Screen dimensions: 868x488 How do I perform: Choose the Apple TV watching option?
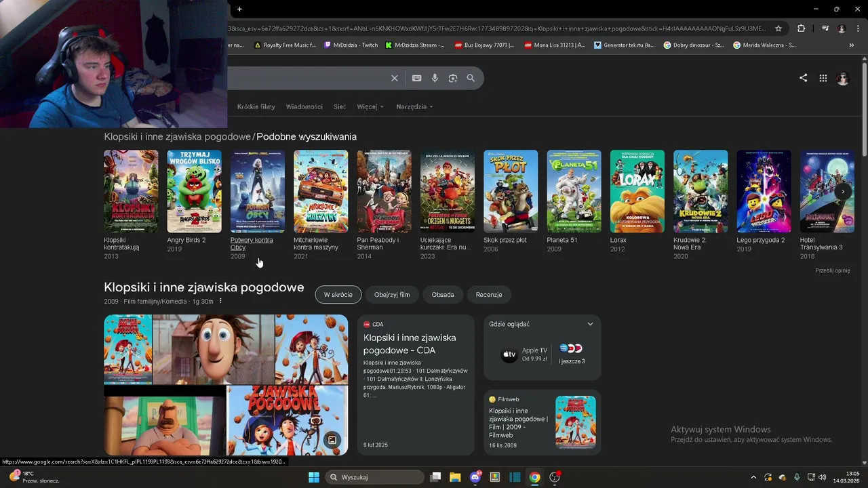click(x=524, y=354)
